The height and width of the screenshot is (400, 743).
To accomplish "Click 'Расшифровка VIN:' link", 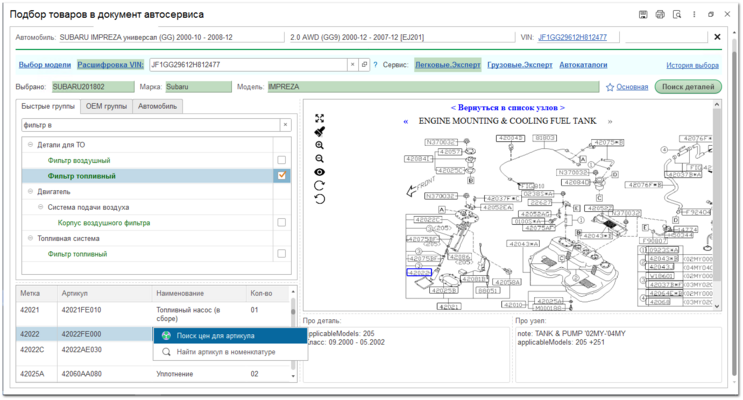I will [x=110, y=65].
